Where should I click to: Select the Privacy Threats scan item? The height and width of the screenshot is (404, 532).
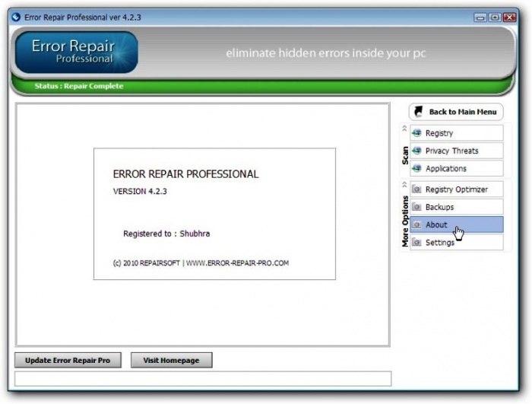click(457, 151)
